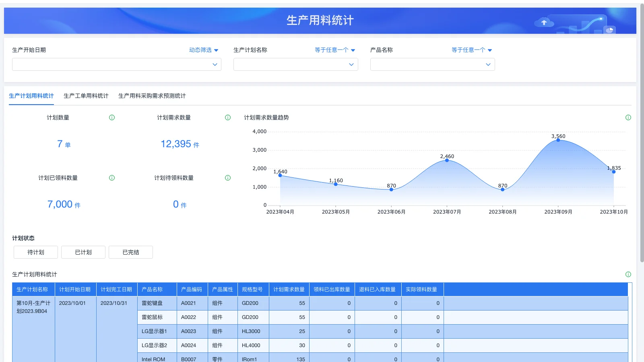Screen dimensions: 644x362
Task: Toggle the 待计划 status filter
Action: [35, 252]
